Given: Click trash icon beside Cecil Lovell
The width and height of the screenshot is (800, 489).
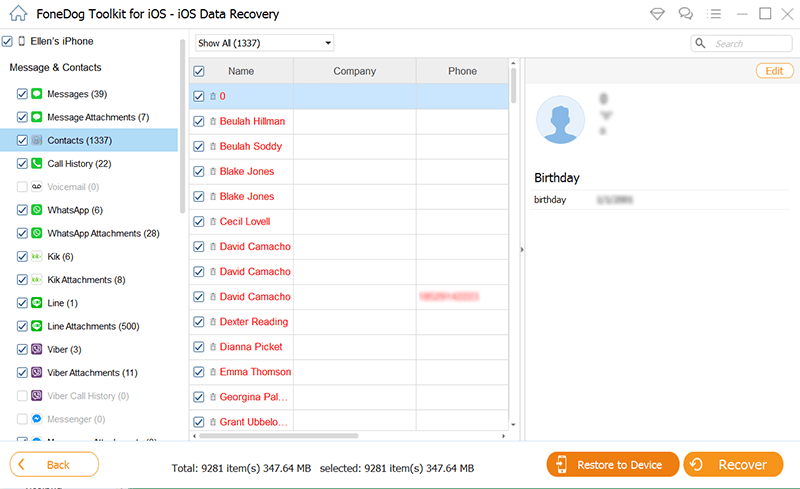Looking at the screenshot, I should 213,222.
